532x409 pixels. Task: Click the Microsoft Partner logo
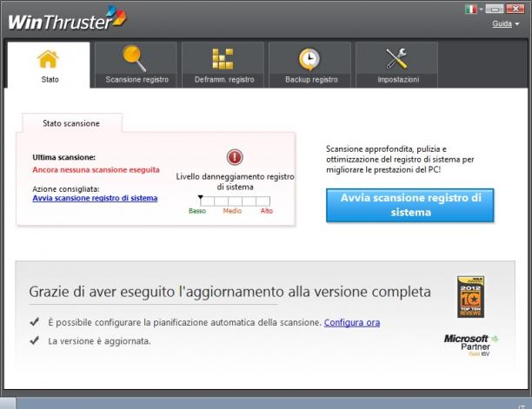click(471, 345)
